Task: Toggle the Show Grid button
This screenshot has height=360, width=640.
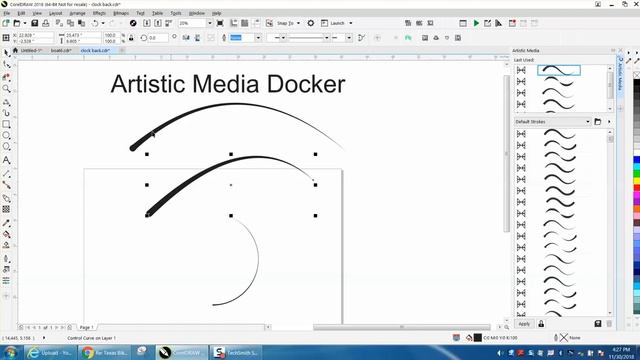Action: click(x=244, y=23)
